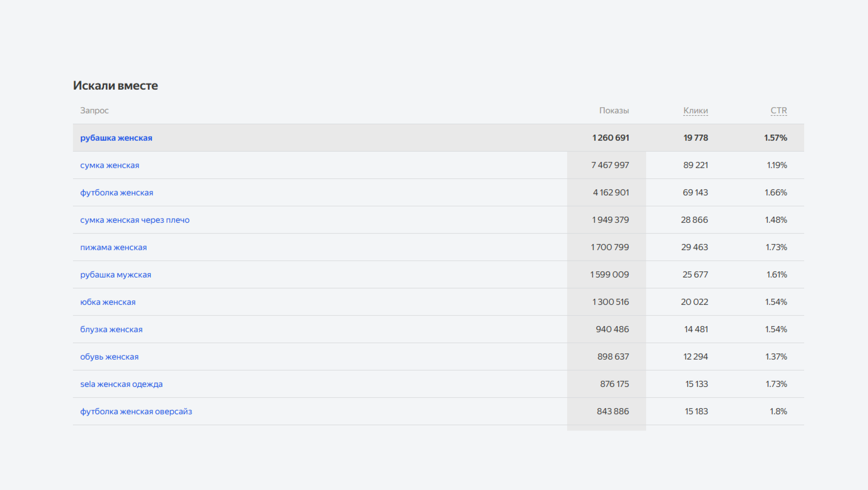Click the CTR column header
Viewport: 868px width, 490px height.
(779, 111)
